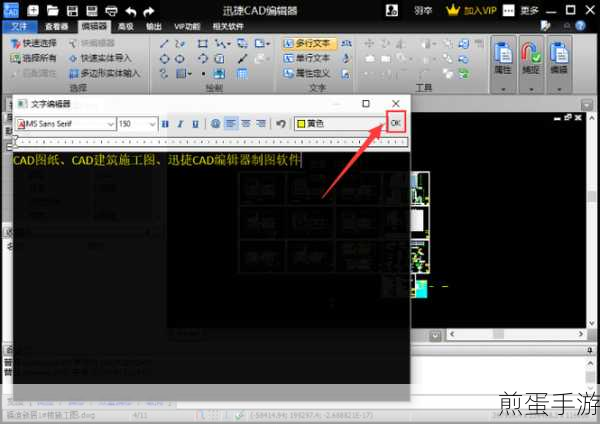Select the line drawing tool
600x424 pixels.
[x=164, y=44]
